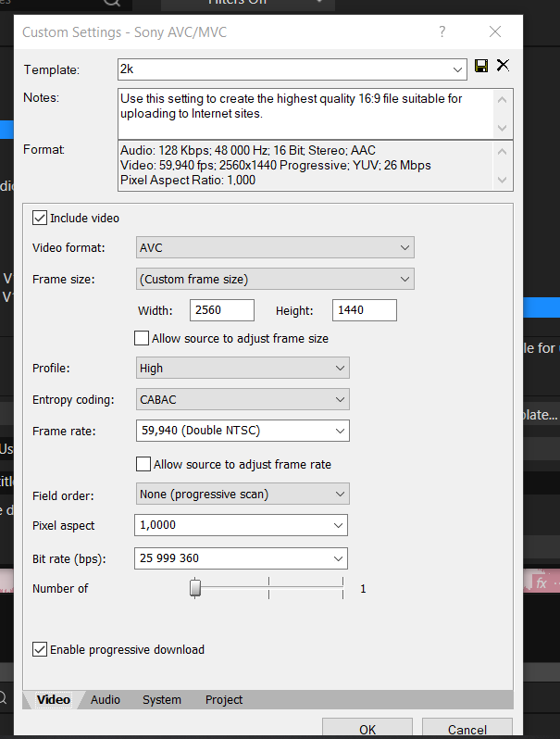
Task: Switch to the Audio tab
Action: 106,700
